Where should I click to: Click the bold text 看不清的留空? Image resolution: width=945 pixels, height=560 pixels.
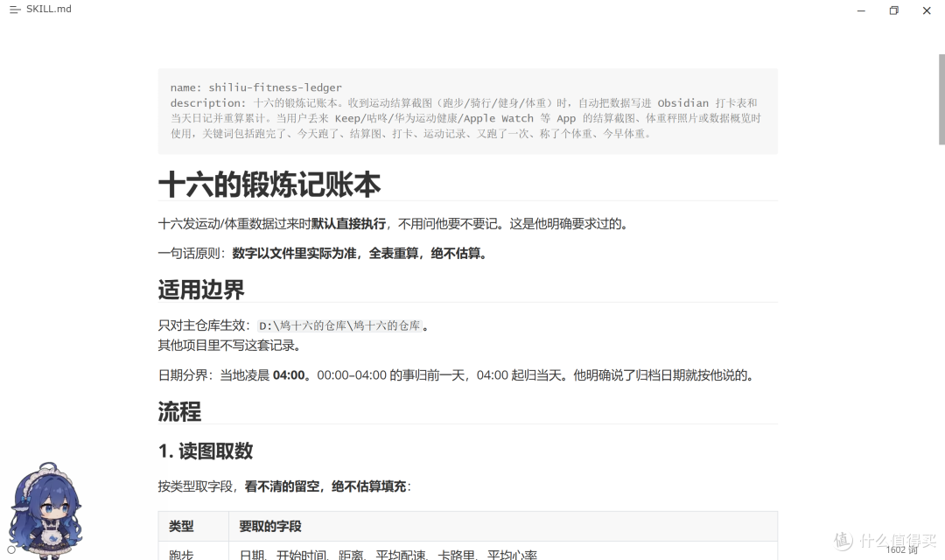coord(282,486)
